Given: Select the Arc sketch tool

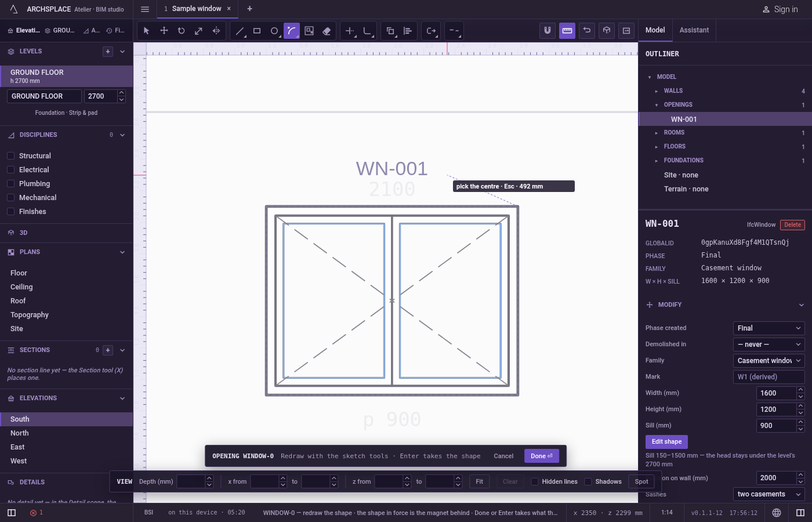Looking at the screenshot, I should (x=292, y=31).
